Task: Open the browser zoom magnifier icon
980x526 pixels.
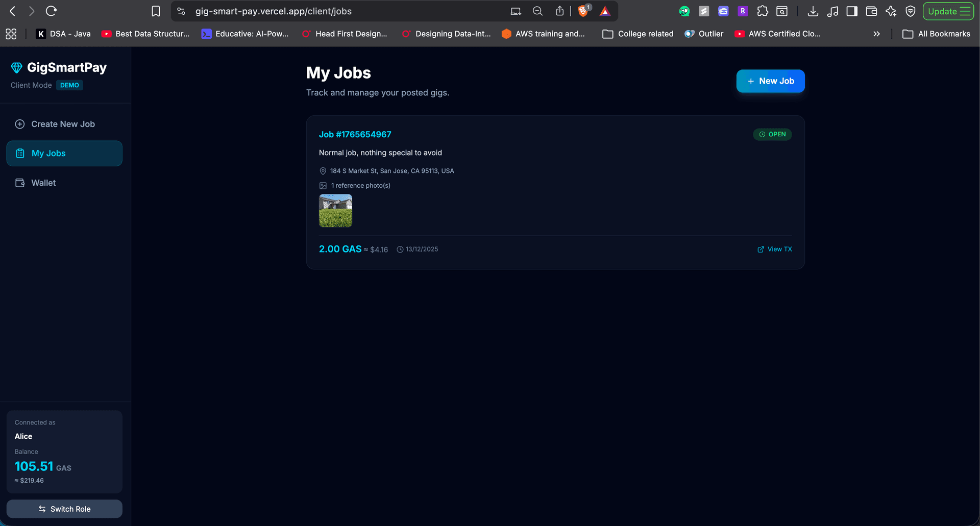Action: [537, 11]
